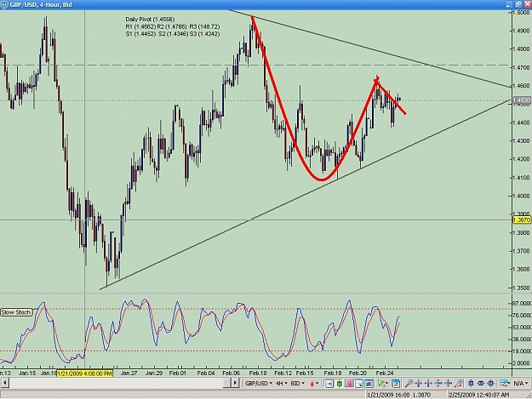The width and height of the screenshot is (532, 399).
Task: Click the third blue box layout icon
Action: coord(490,384)
